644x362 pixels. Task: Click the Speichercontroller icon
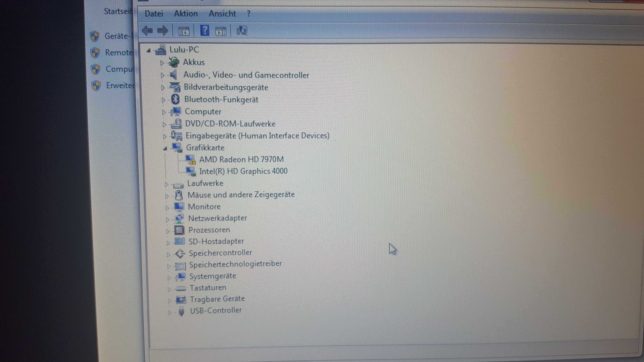coord(180,254)
